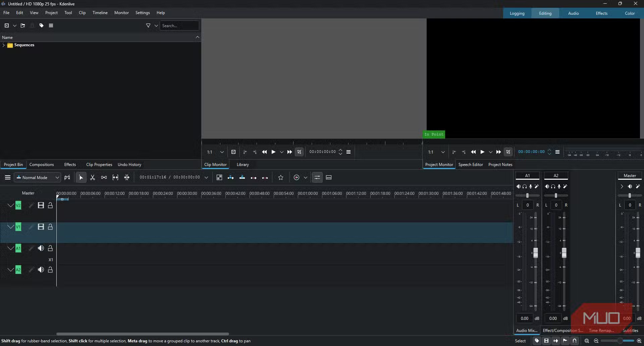Collapse the A2 track chevron

pos(11,270)
